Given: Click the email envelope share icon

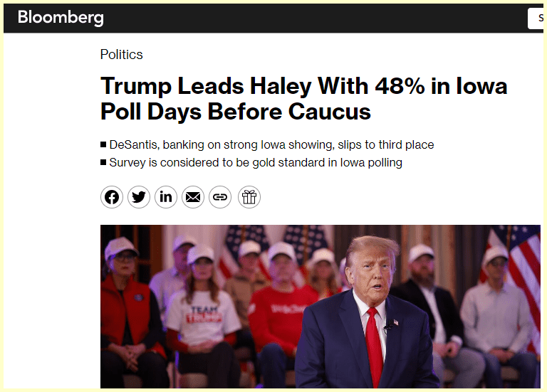Looking at the screenshot, I should click(x=193, y=197).
